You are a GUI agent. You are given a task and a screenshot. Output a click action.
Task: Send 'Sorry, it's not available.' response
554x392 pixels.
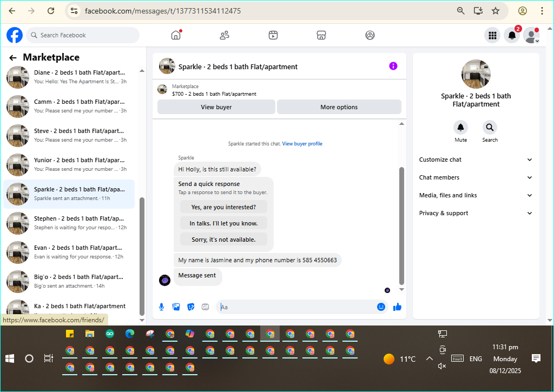223,240
